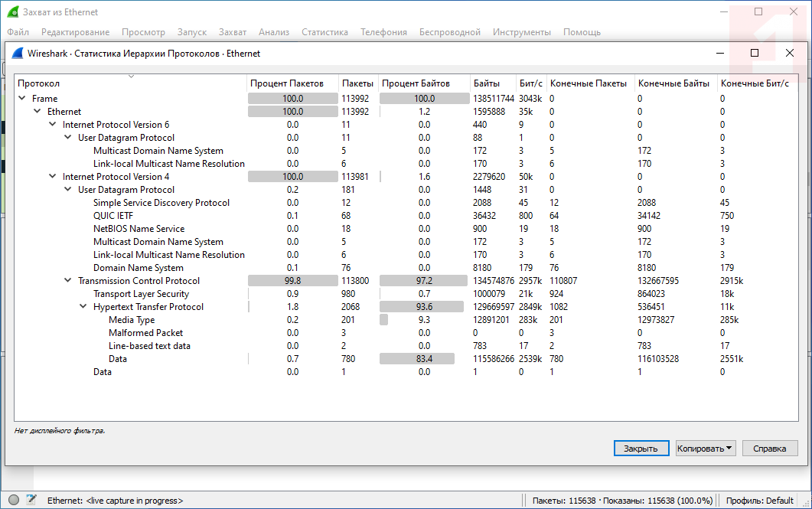Viewport: 812px width, 509px height.
Task: Collapse the Hypertext Transfer Protocol node
Action: [x=83, y=306]
